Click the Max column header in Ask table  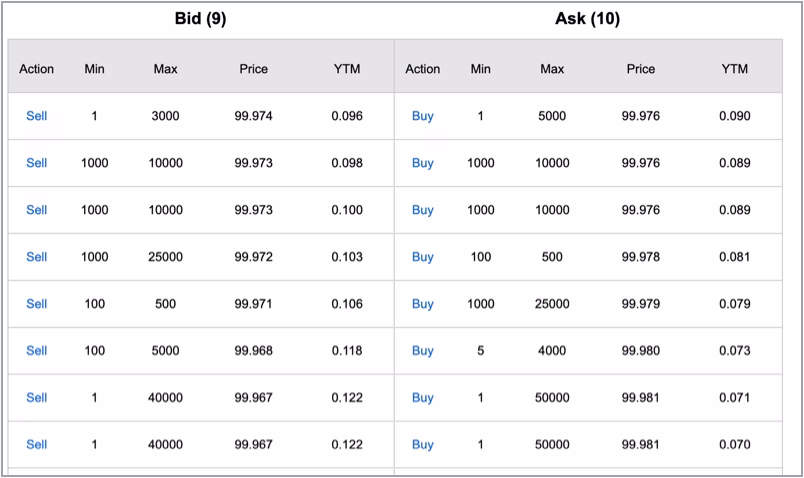(551, 69)
